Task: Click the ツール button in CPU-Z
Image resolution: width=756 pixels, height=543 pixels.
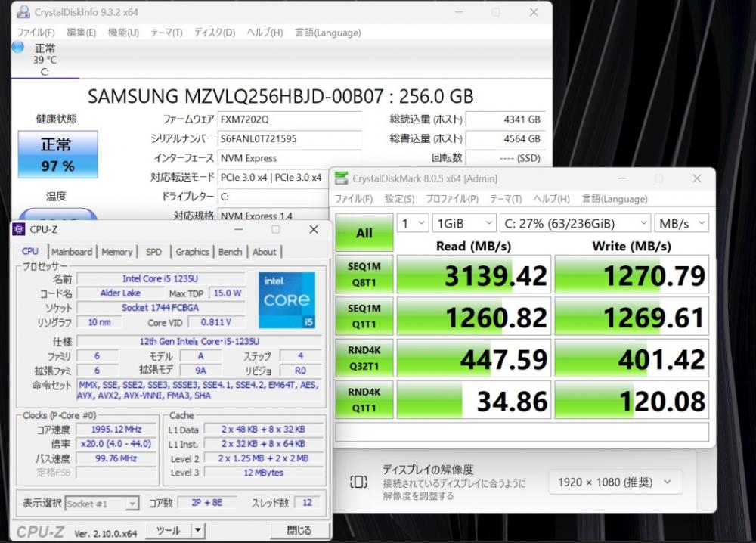Action: (169, 530)
